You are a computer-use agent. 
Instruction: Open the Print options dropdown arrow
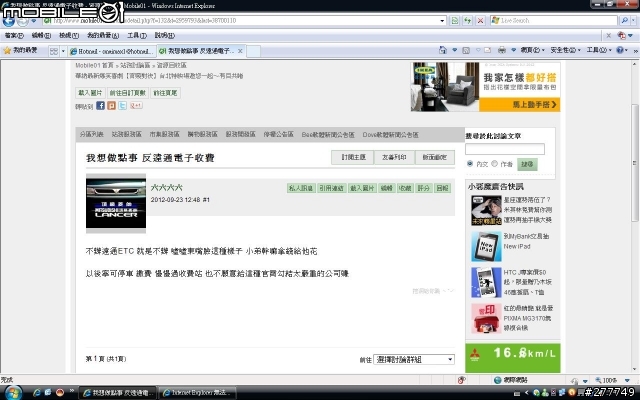(513, 50)
